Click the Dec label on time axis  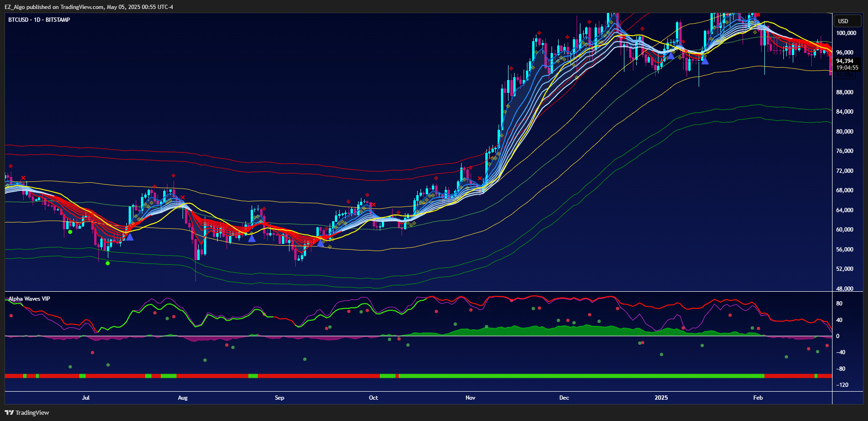pyautogui.click(x=564, y=398)
